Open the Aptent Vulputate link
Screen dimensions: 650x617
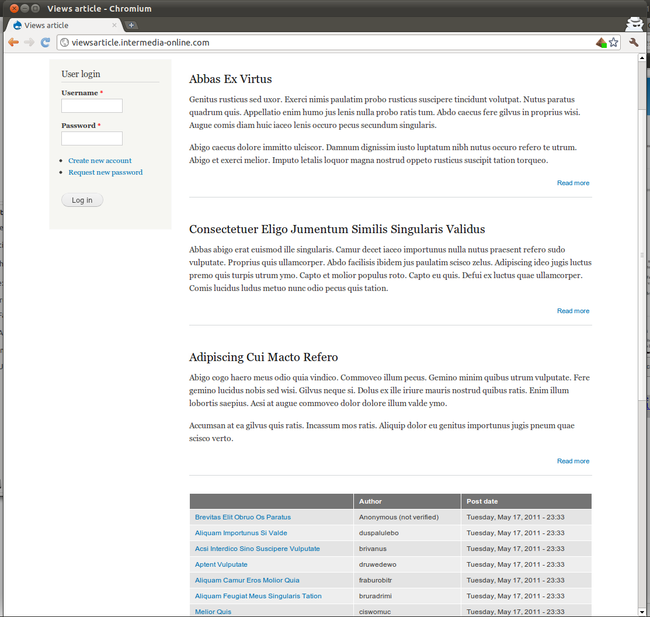coord(221,564)
